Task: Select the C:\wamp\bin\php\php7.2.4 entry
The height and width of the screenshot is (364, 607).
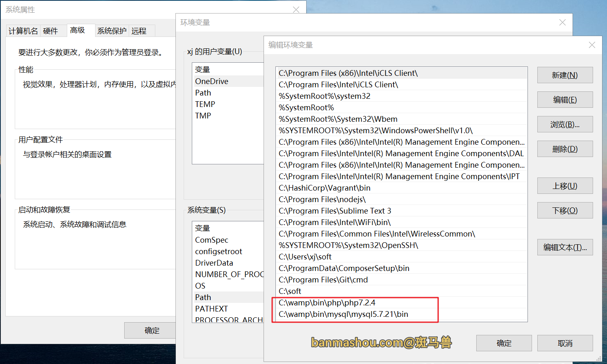Action: tap(327, 303)
